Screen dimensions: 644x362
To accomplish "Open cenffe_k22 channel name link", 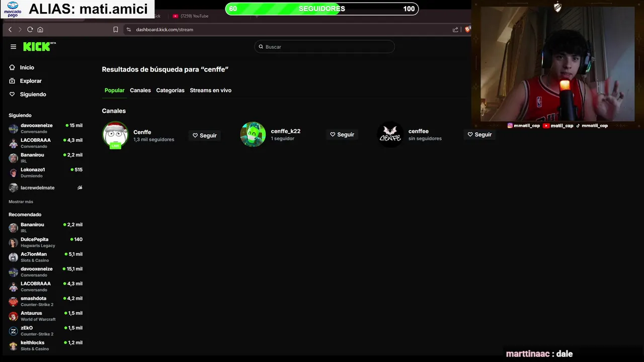I will pyautogui.click(x=285, y=131).
